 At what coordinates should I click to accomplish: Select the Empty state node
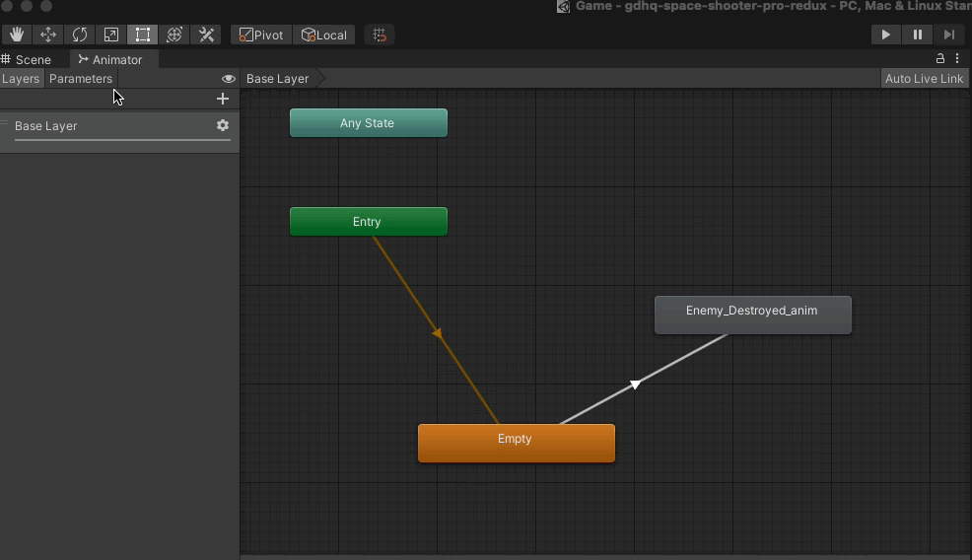(x=517, y=443)
